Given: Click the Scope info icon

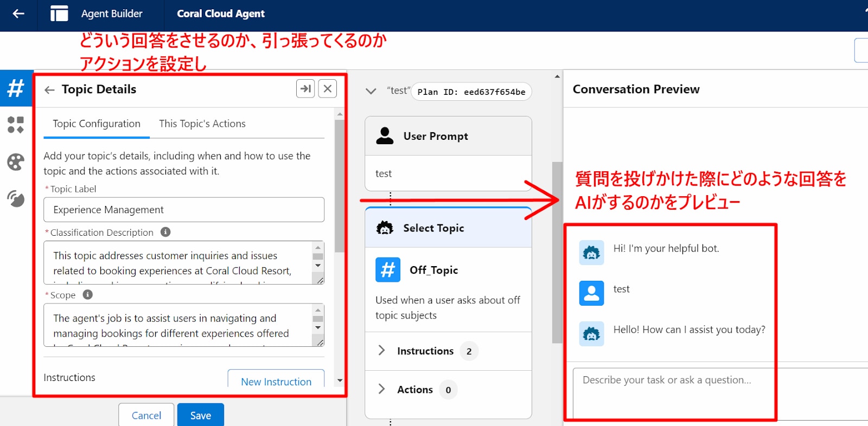Looking at the screenshot, I should pyautogui.click(x=87, y=294).
